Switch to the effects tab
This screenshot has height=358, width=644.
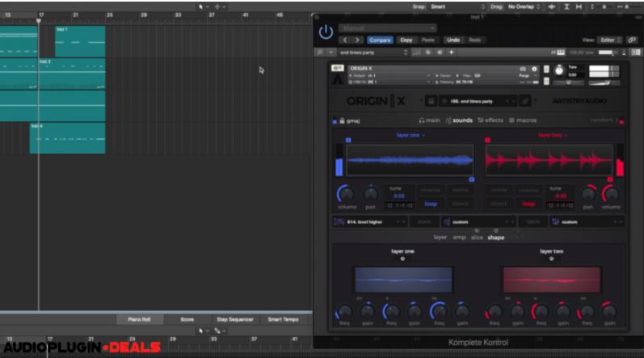pos(490,120)
